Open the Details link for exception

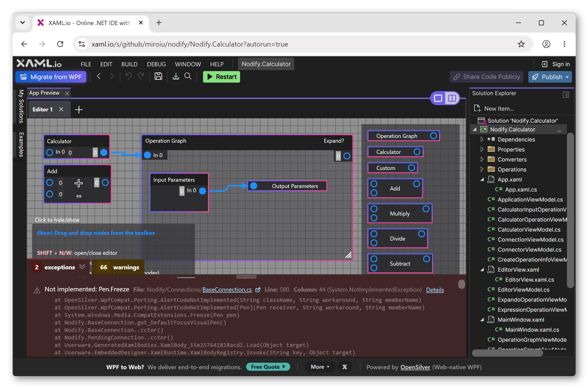pyautogui.click(x=435, y=290)
